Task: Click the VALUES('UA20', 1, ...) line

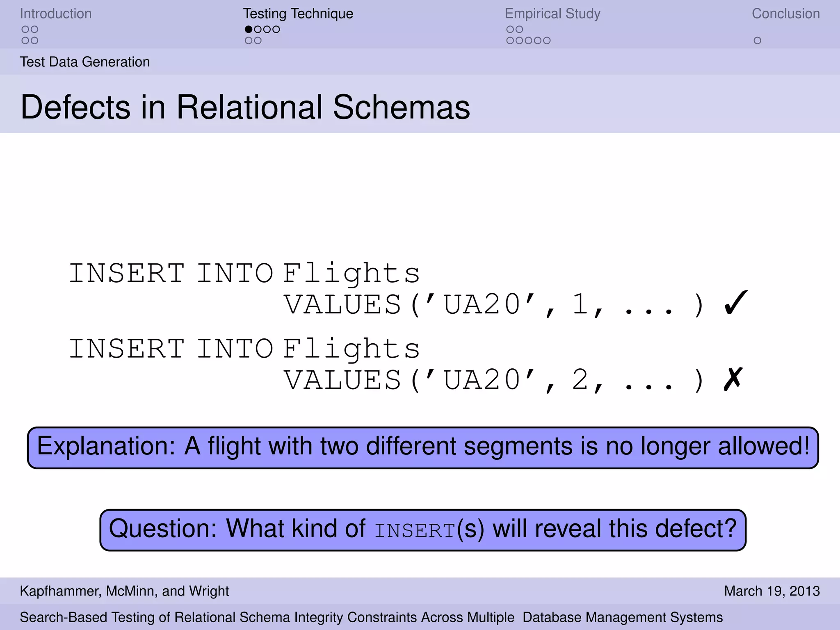Action: 494,304
